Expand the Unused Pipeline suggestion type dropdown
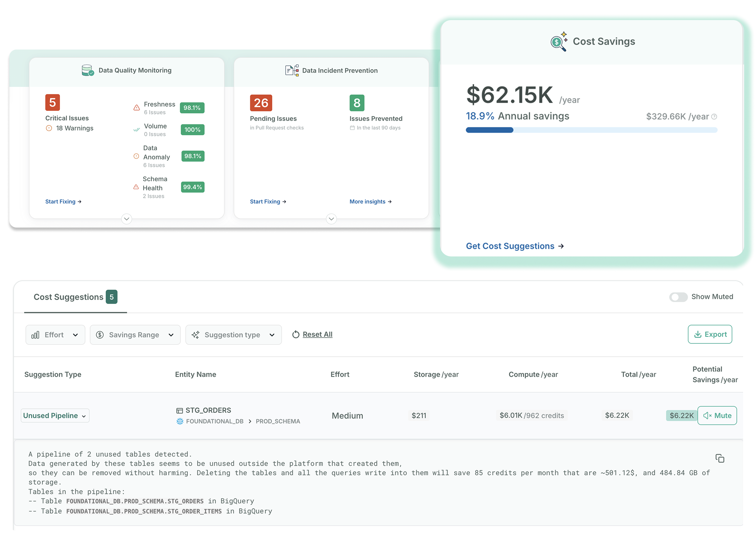The width and height of the screenshot is (756, 552). tap(55, 416)
